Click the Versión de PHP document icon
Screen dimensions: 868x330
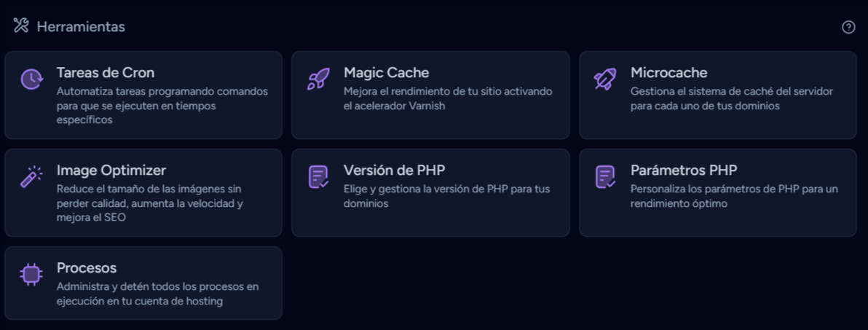[x=318, y=176]
